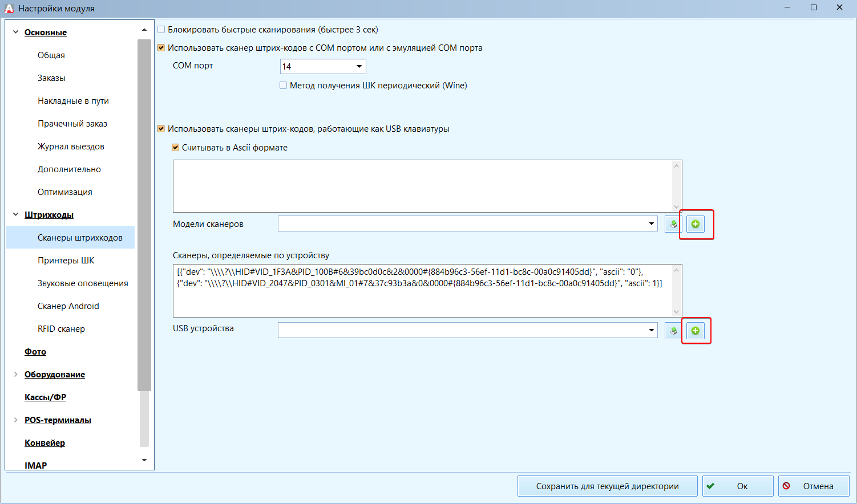Expand the Оборудование tree section

[x=15, y=375]
